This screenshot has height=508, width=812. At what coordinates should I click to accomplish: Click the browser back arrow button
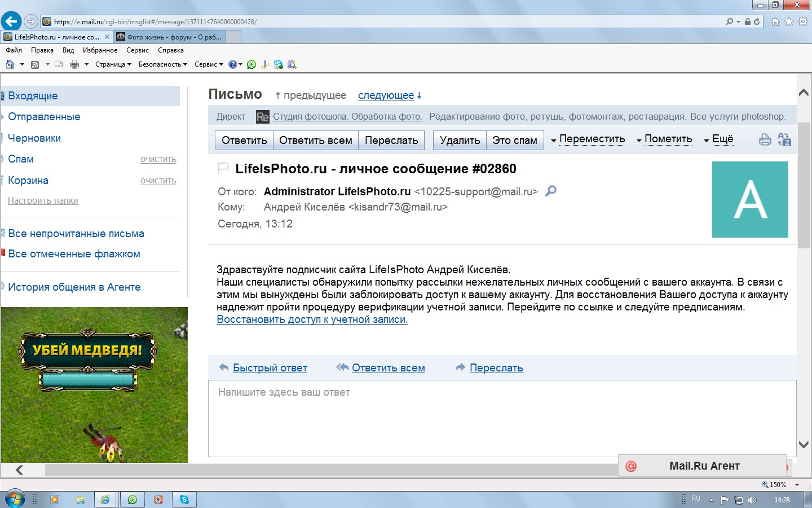(11, 21)
